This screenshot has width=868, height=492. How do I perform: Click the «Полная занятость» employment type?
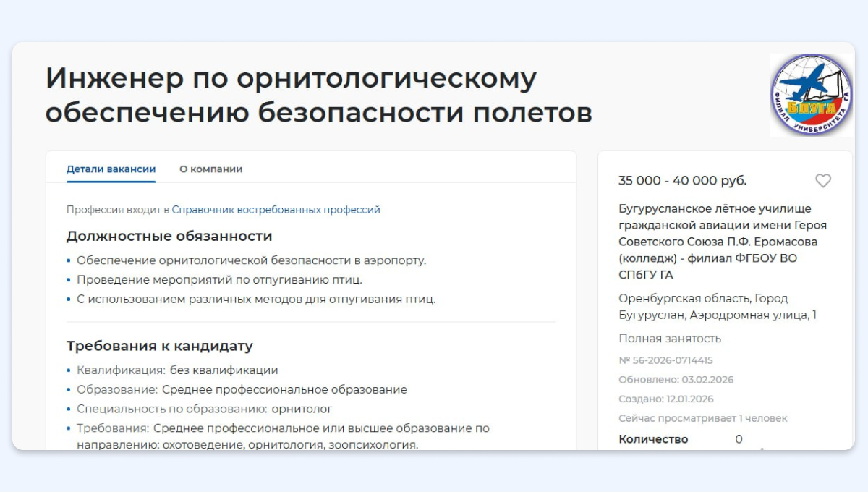point(670,339)
